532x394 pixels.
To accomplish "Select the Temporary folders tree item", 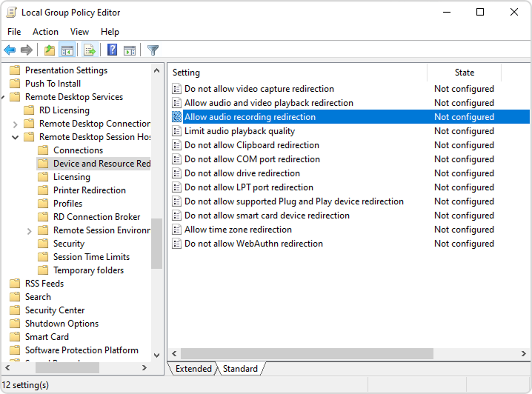I will 89,270.
